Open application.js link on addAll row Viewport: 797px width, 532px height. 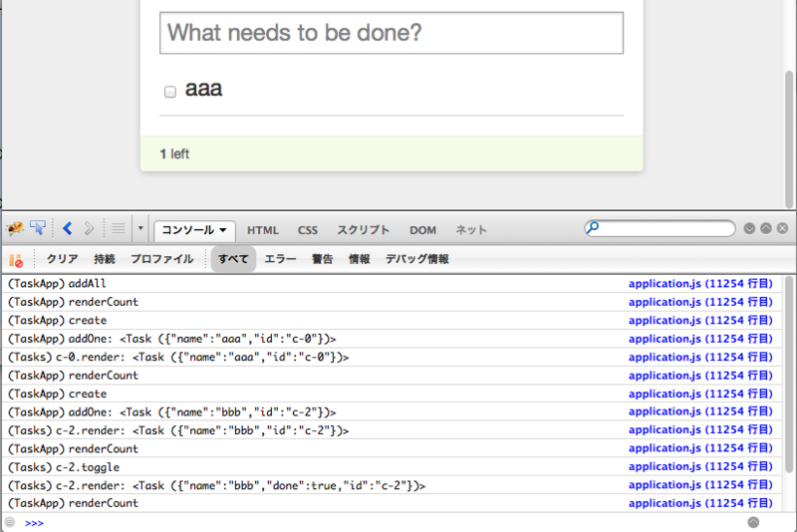[x=700, y=284]
